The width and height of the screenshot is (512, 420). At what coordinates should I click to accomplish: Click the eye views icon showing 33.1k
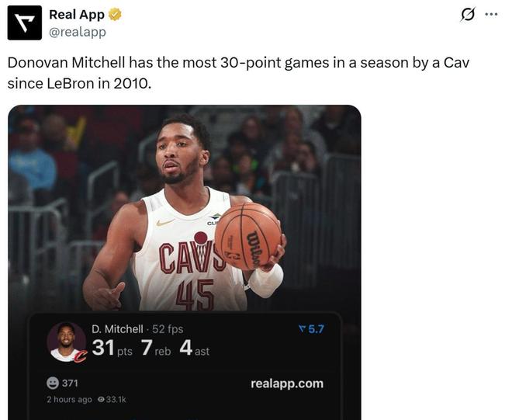pos(102,400)
